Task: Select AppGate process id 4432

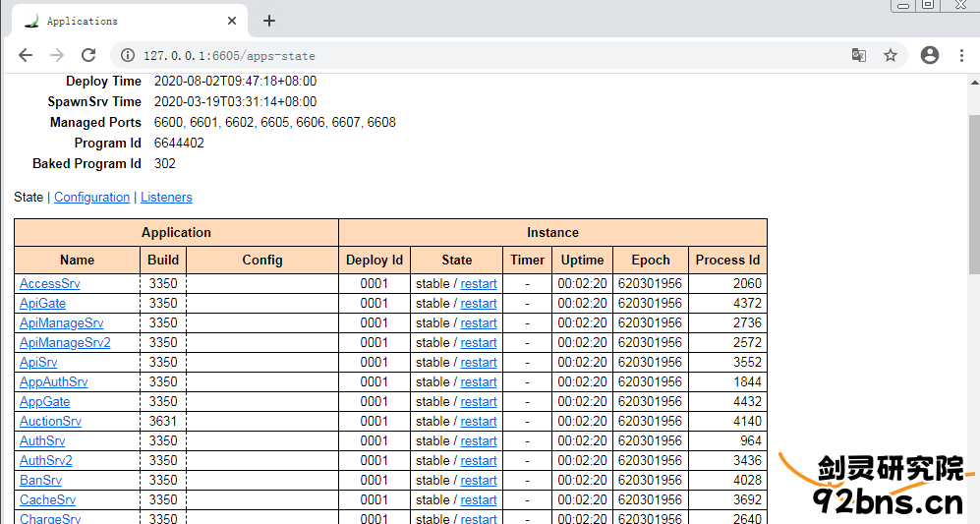Action: pyautogui.click(x=747, y=401)
